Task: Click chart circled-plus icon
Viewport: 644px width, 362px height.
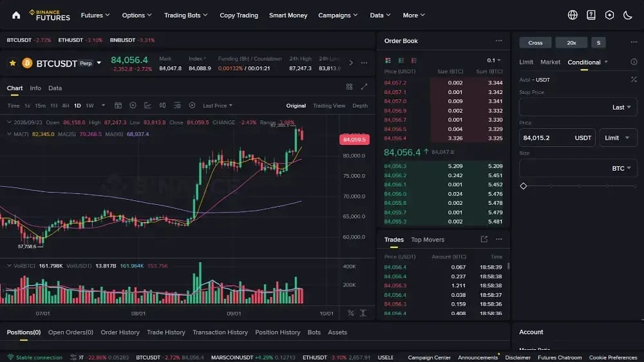Action: (133, 106)
